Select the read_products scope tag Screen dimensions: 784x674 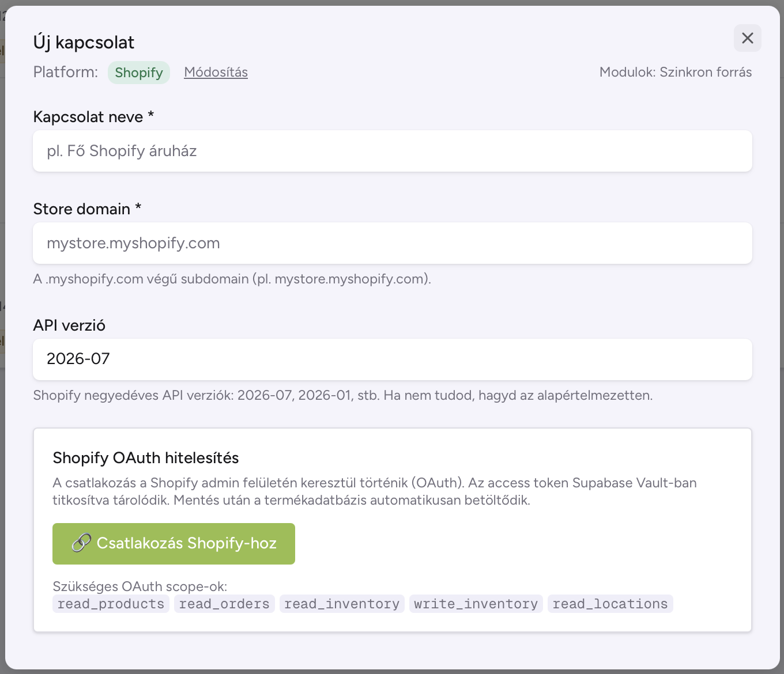(x=111, y=604)
